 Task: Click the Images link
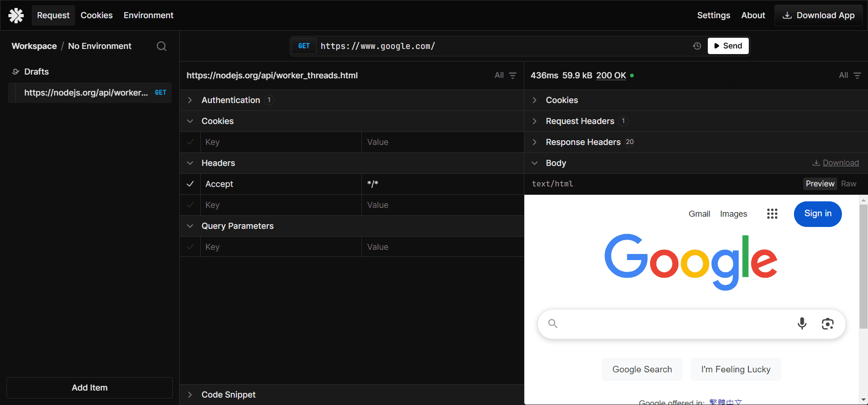tap(733, 214)
